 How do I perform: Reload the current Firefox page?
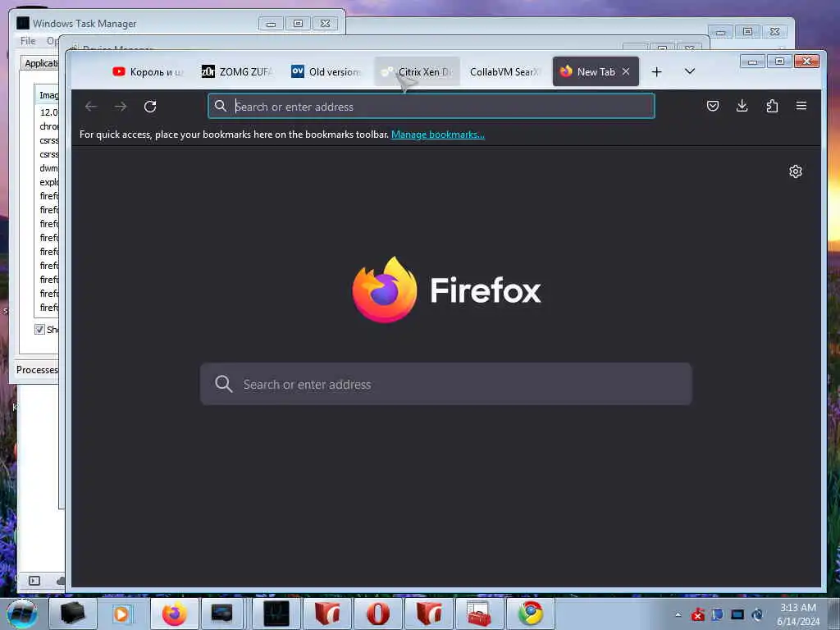point(150,107)
